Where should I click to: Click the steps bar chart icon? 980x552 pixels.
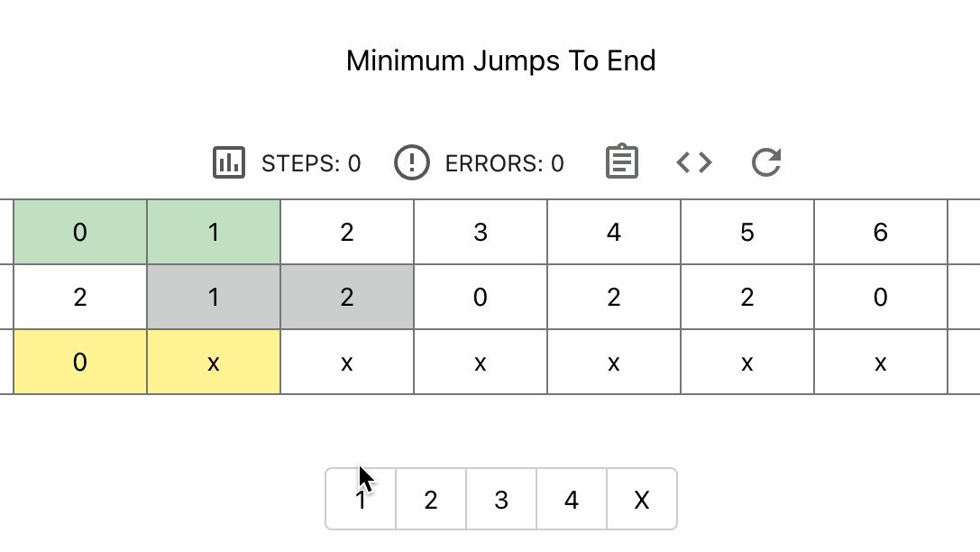point(229,162)
